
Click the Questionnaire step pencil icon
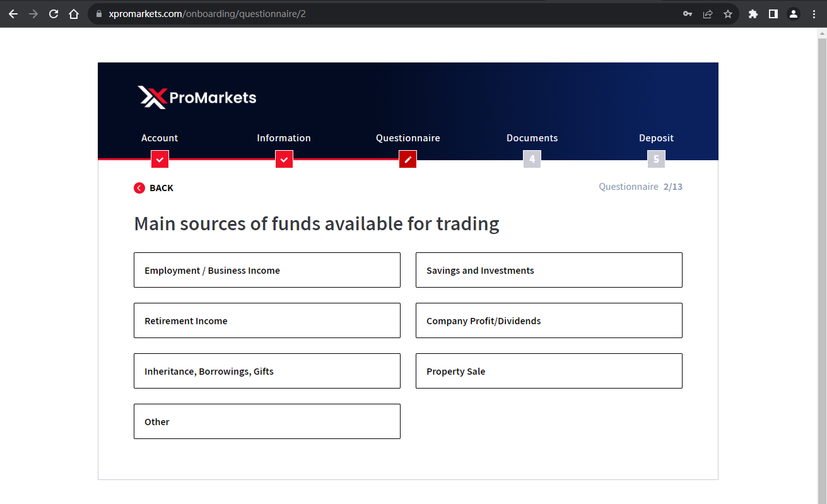(x=408, y=160)
